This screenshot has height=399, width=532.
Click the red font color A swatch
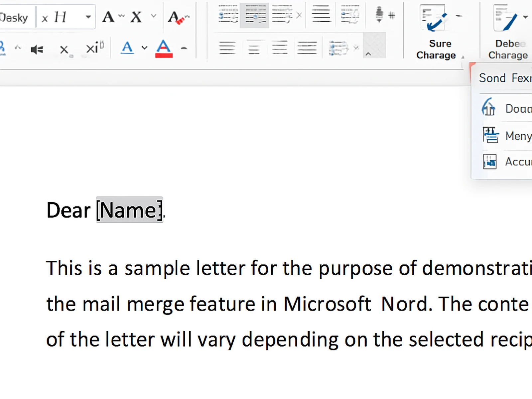164,49
